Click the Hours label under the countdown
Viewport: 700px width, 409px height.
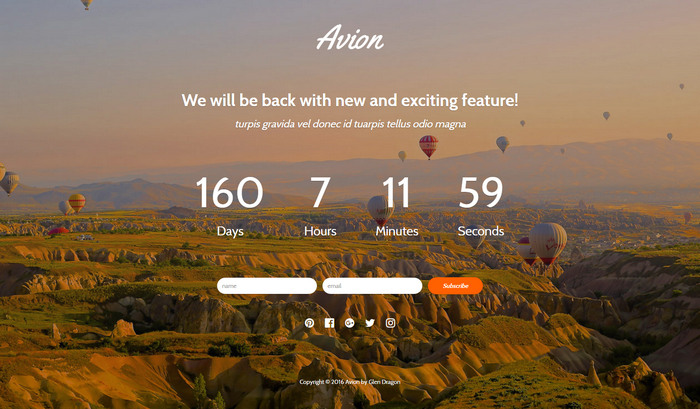pos(320,231)
